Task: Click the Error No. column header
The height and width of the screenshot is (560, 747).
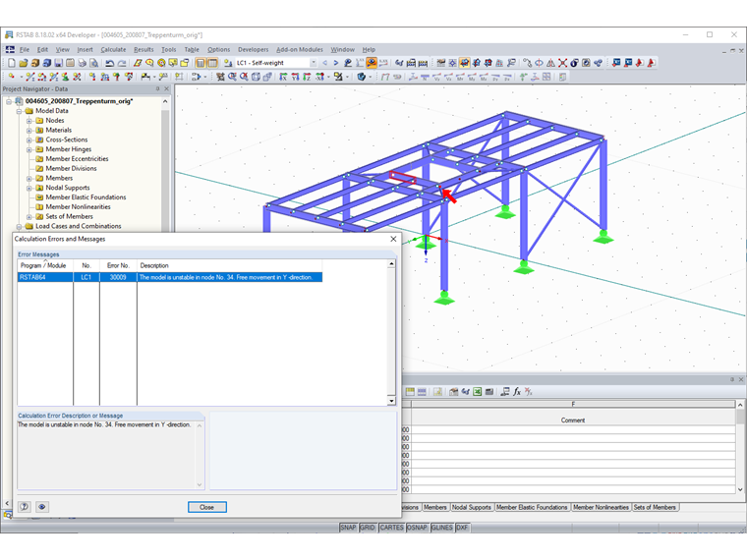Action: tap(118, 265)
